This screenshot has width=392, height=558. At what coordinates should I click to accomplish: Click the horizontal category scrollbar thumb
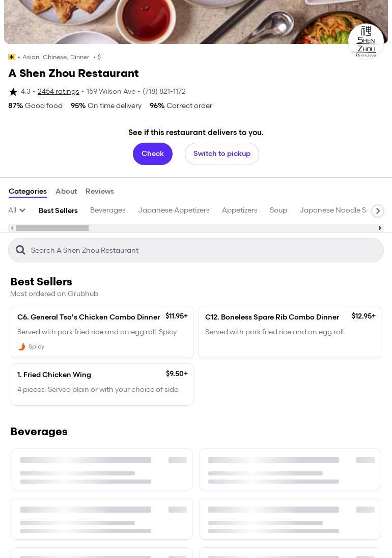click(x=52, y=228)
